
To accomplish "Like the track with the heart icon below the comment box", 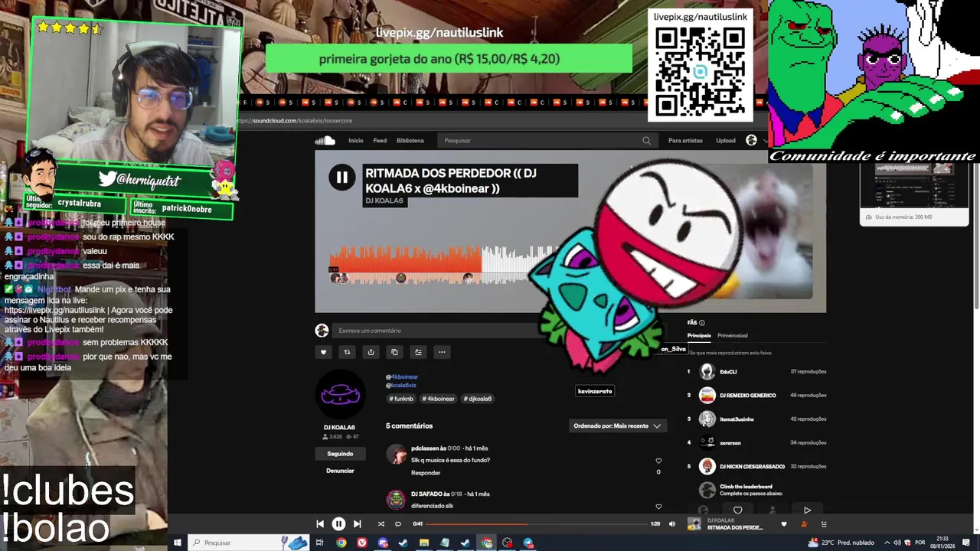I will click(323, 352).
